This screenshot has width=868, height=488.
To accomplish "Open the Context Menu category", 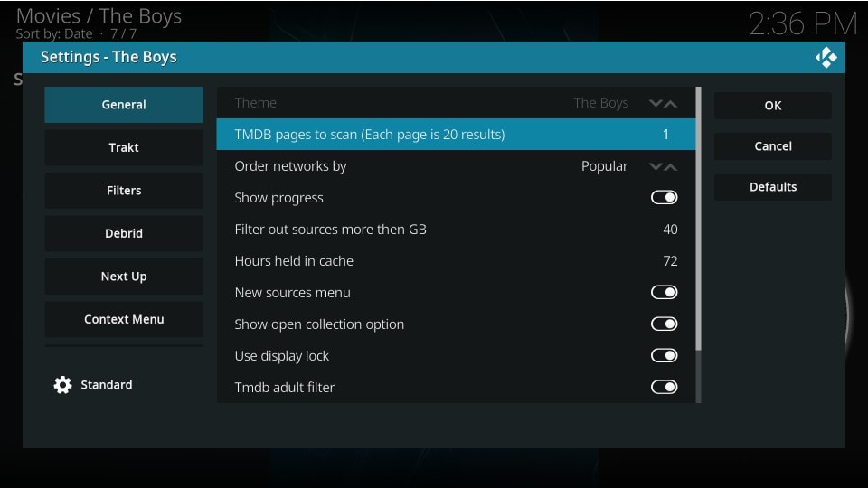I will [124, 319].
